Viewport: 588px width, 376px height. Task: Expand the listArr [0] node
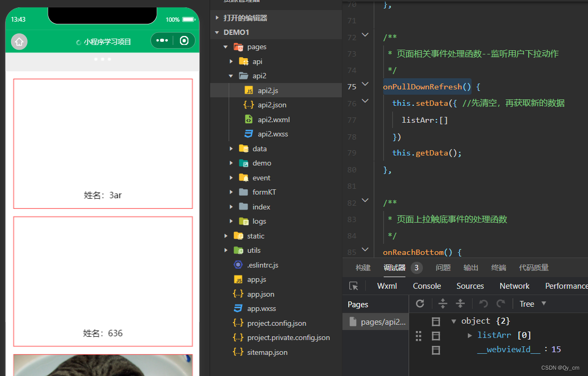pos(469,335)
